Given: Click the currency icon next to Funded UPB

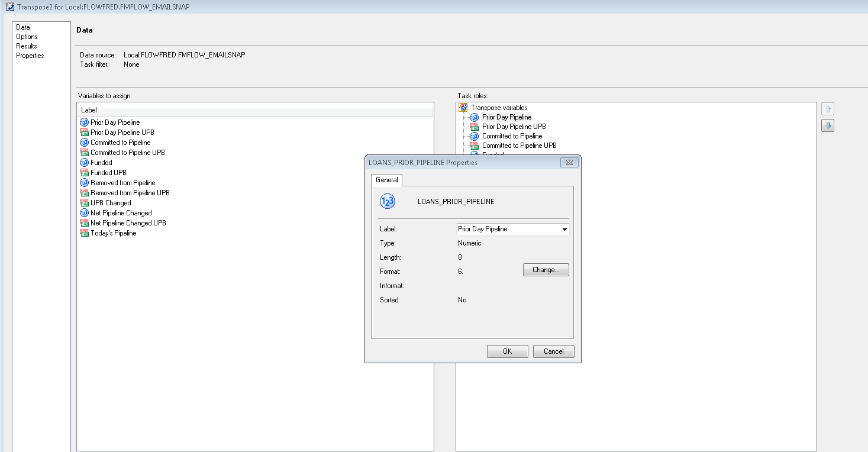Looking at the screenshot, I should (x=83, y=172).
